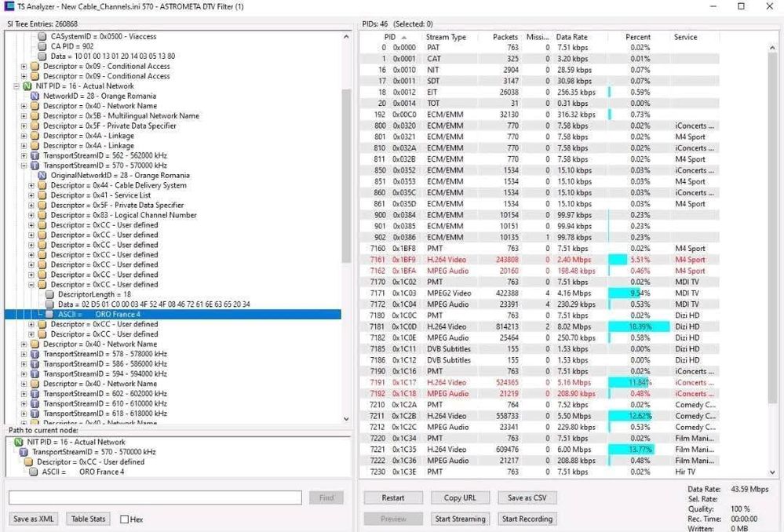784x532 pixels.
Task: Click the OriginalNetworkID 28 node icon
Action: tap(42, 176)
